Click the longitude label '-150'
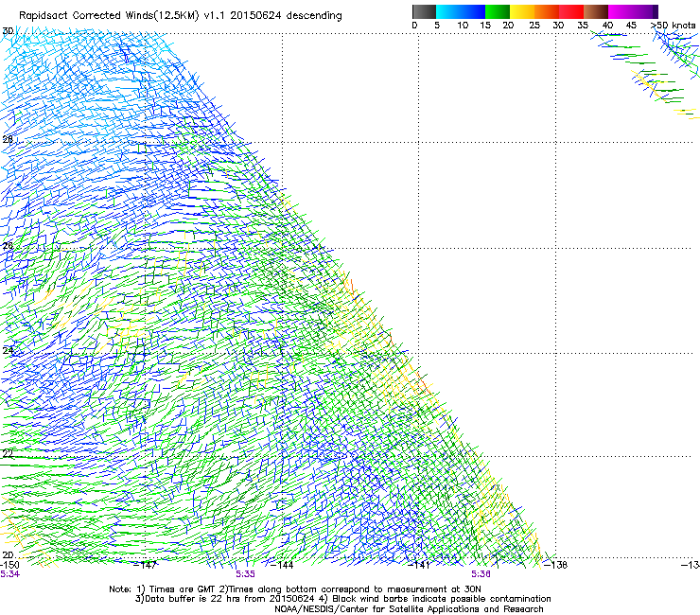 pos(9,565)
